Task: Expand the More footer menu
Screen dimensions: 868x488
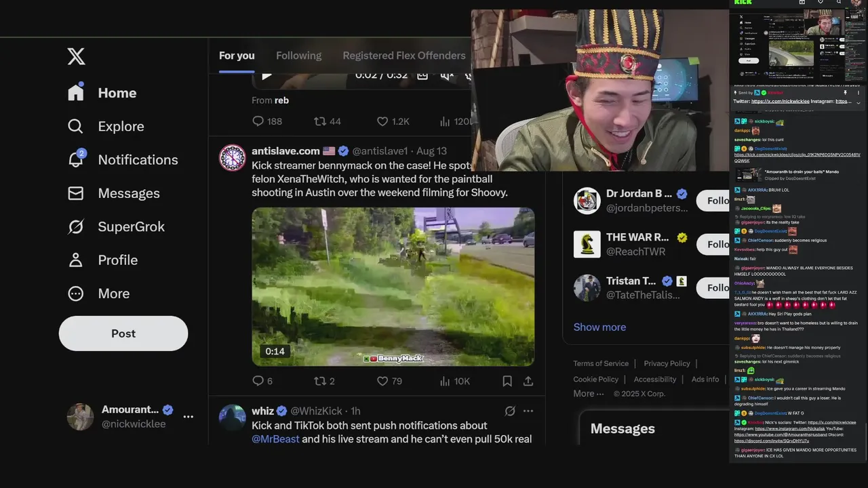Action: coord(589,394)
